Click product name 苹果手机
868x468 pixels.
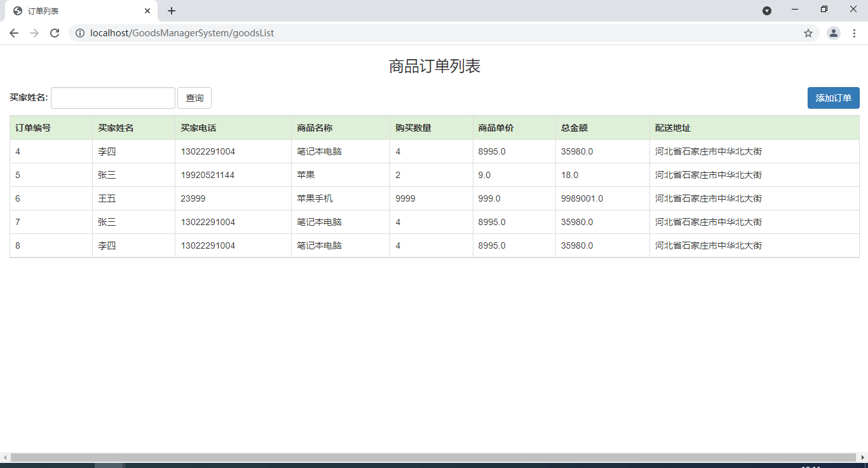click(315, 198)
